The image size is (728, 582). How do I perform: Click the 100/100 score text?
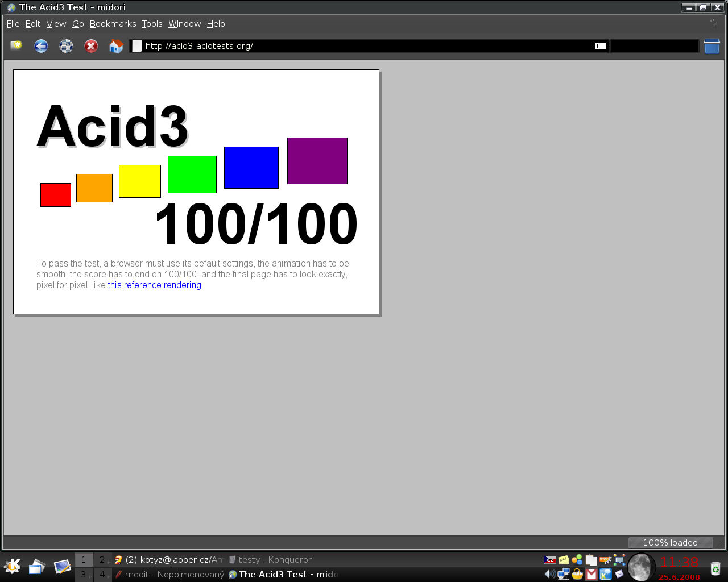pos(256,225)
